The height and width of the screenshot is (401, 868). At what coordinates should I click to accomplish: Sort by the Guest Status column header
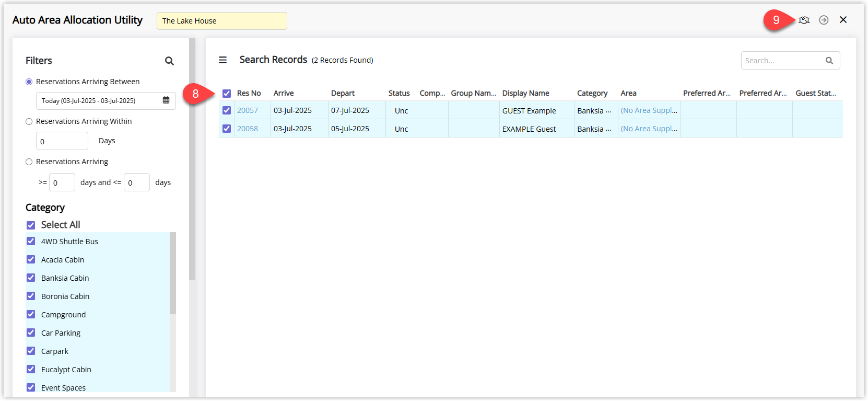coord(816,93)
